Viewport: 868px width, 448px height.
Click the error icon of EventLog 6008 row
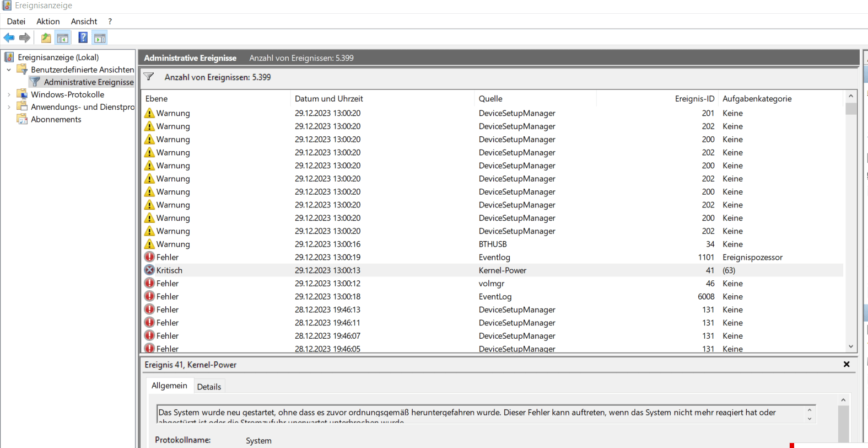(x=149, y=296)
